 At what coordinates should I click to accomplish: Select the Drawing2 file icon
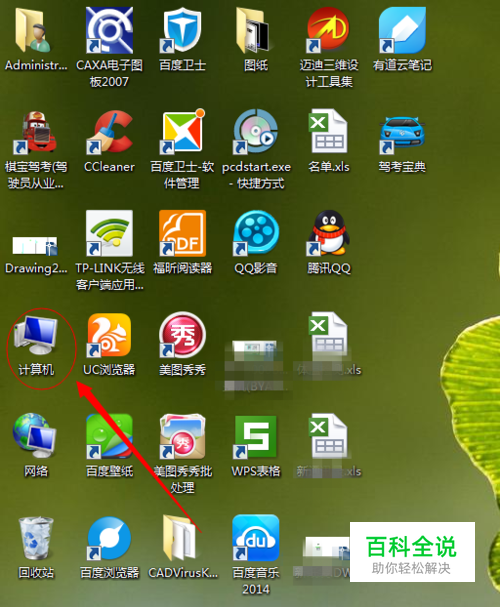click(35, 245)
